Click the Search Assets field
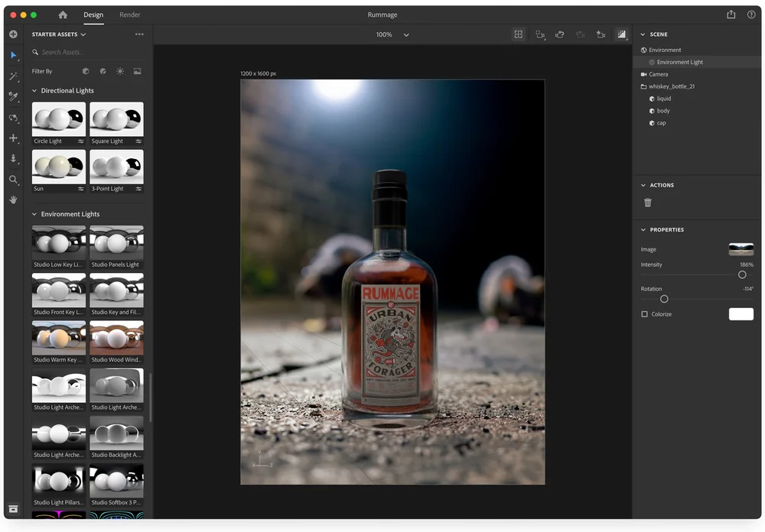The height and width of the screenshot is (532, 765). tap(88, 52)
